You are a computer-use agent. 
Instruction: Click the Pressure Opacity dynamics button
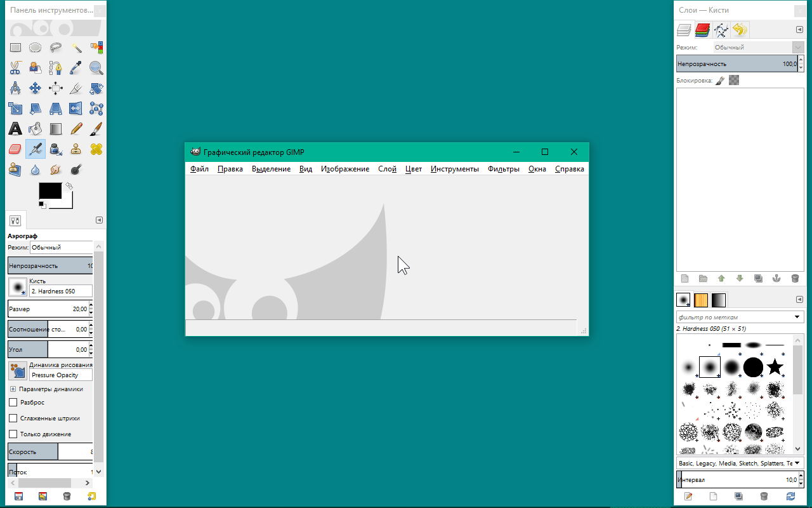pyautogui.click(x=18, y=371)
